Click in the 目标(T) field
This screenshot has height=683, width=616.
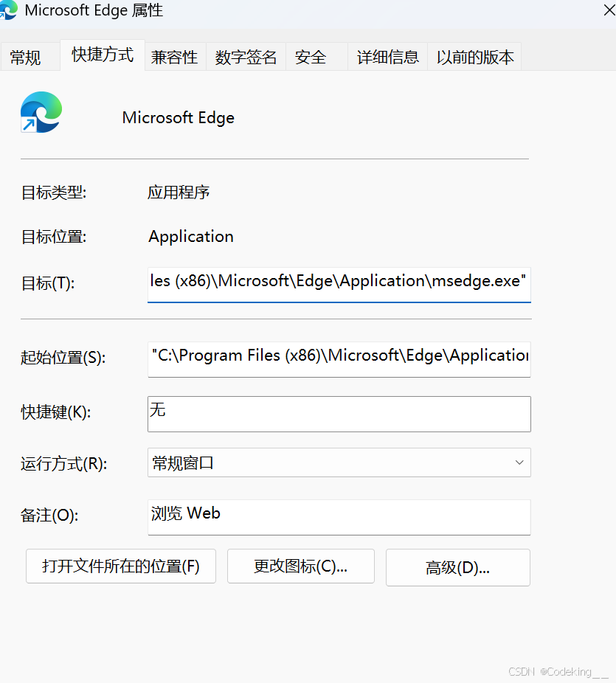(339, 285)
